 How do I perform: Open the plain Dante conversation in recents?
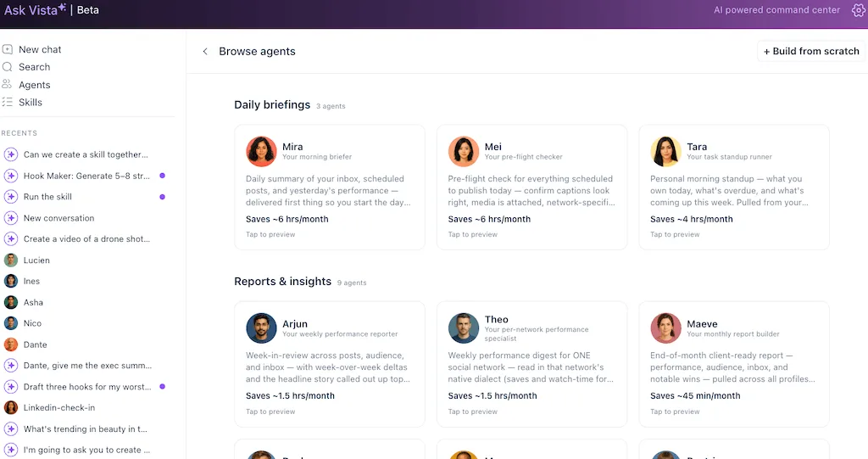click(x=35, y=344)
